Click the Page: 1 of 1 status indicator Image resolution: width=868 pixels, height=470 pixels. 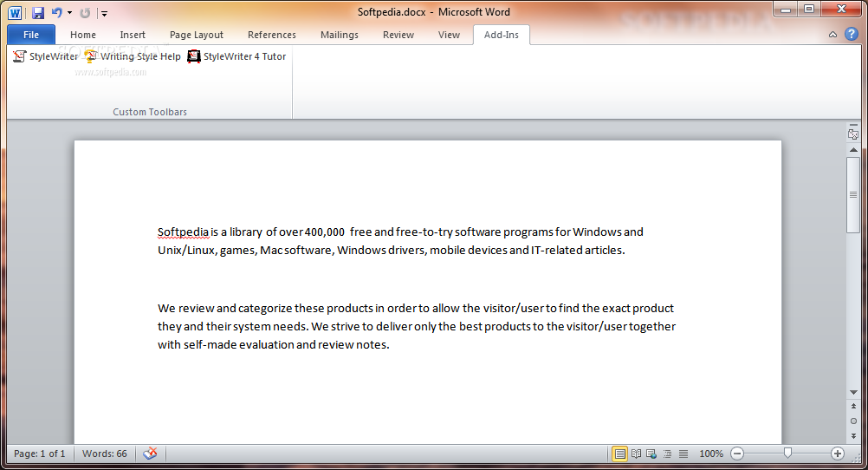click(39, 454)
